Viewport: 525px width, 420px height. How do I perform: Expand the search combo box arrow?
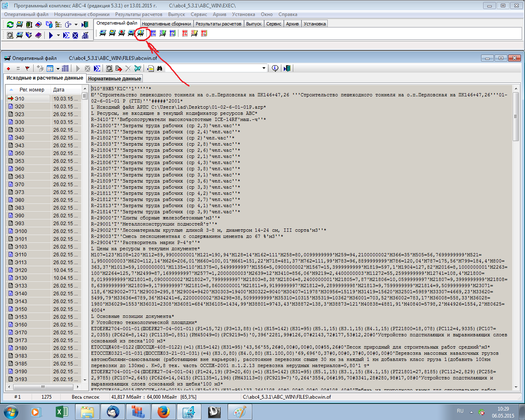coord(264,68)
